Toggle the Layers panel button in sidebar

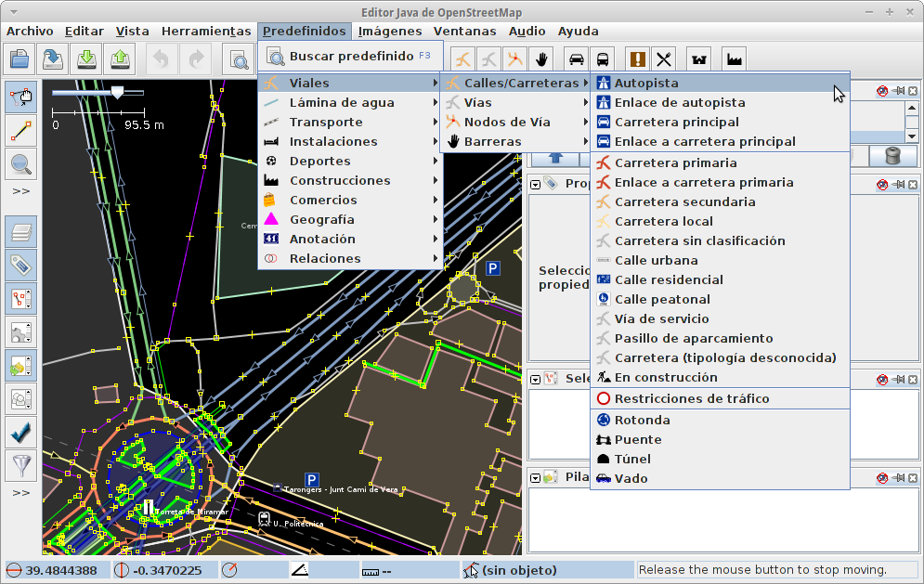[20, 232]
